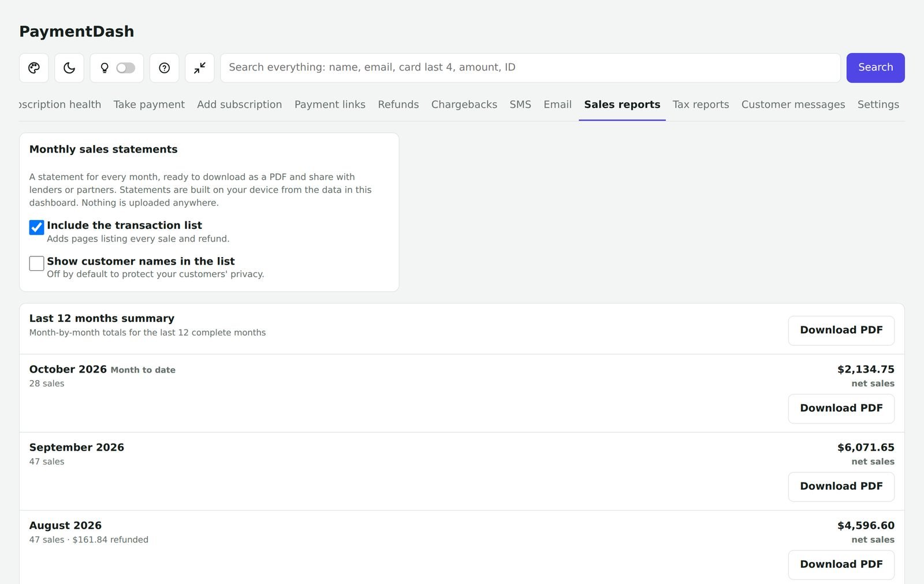Uncheck Include the transaction list
The width and height of the screenshot is (924, 584).
pos(37,227)
